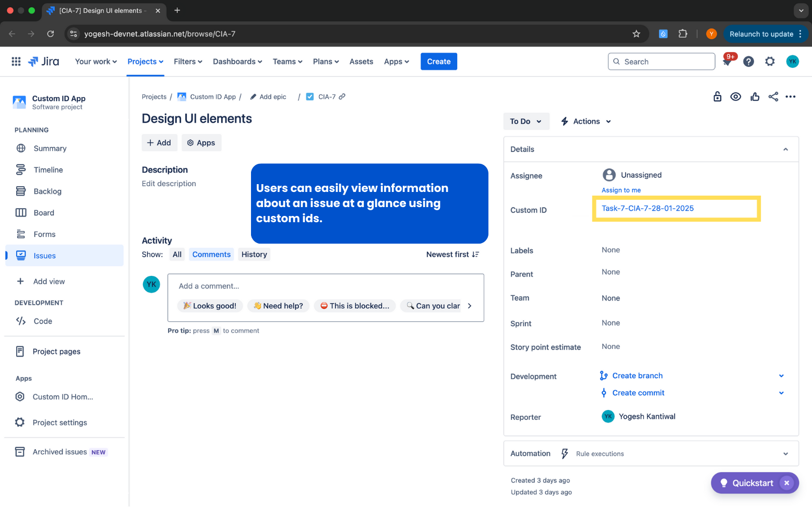This screenshot has width=812, height=507.
Task: Show History activity tab
Action: [254, 255]
